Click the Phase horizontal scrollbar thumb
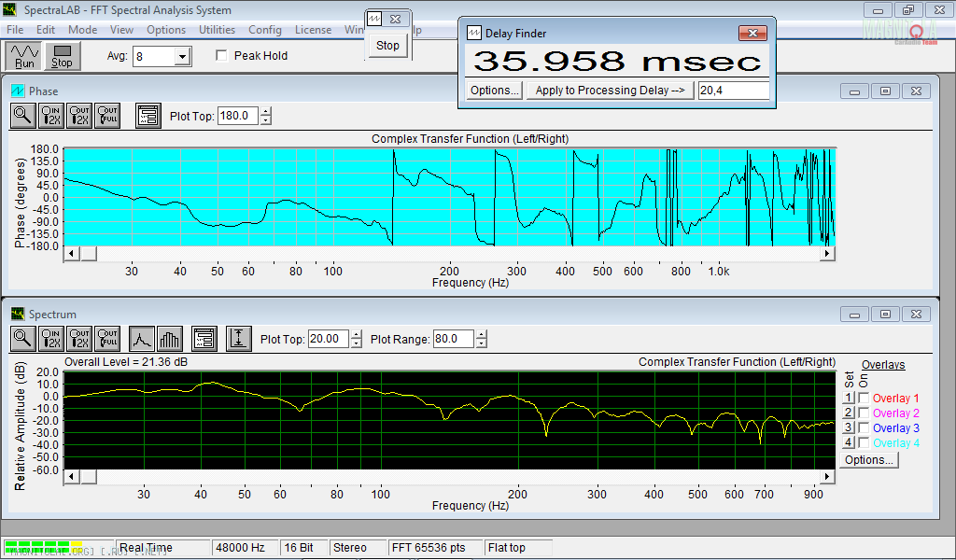956x560 pixels. tap(89, 254)
